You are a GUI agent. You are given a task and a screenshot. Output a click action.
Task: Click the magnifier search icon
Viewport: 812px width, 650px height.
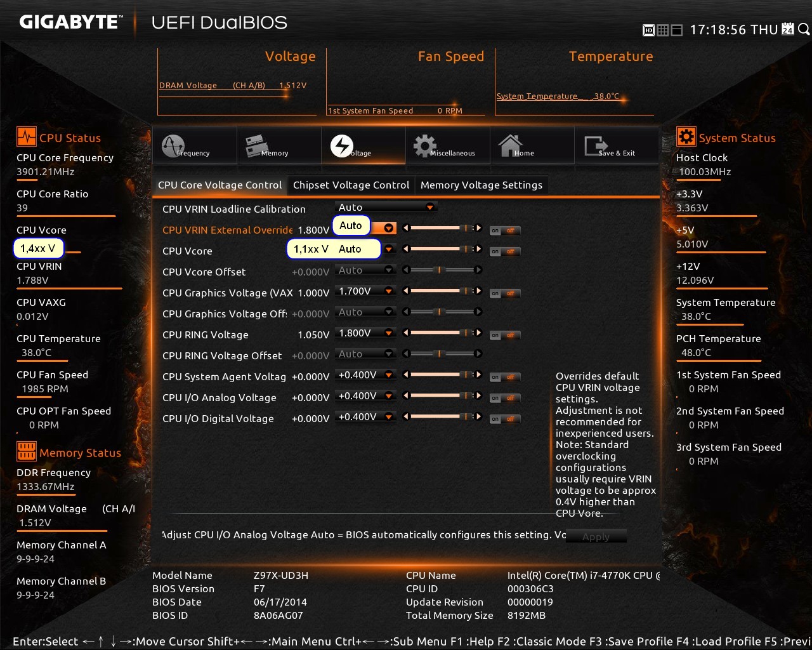(x=803, y=29)
